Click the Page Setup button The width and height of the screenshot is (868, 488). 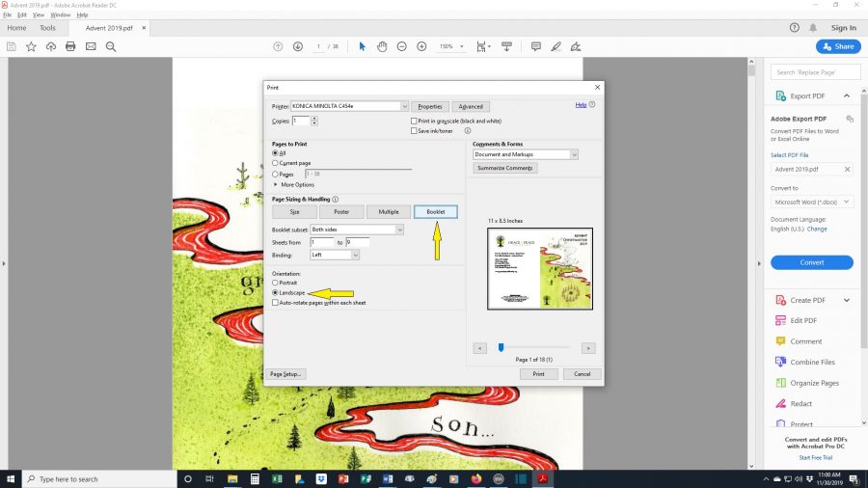pyautogui.click(x=286, y=374)
